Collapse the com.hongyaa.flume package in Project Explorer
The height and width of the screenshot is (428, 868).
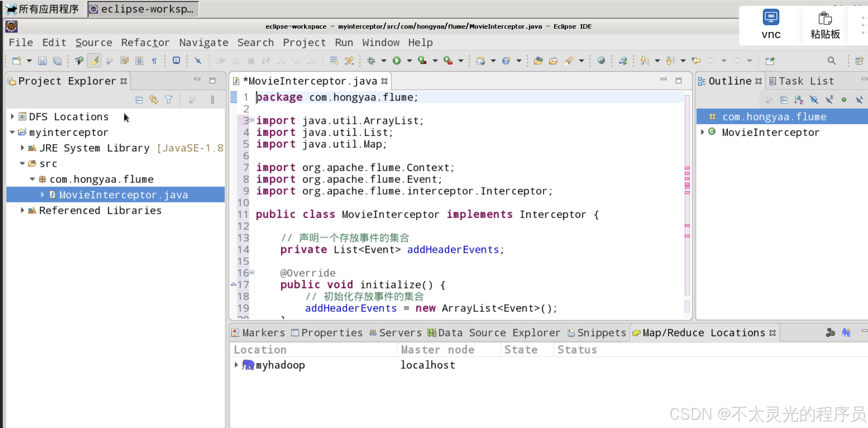[32, 179]
